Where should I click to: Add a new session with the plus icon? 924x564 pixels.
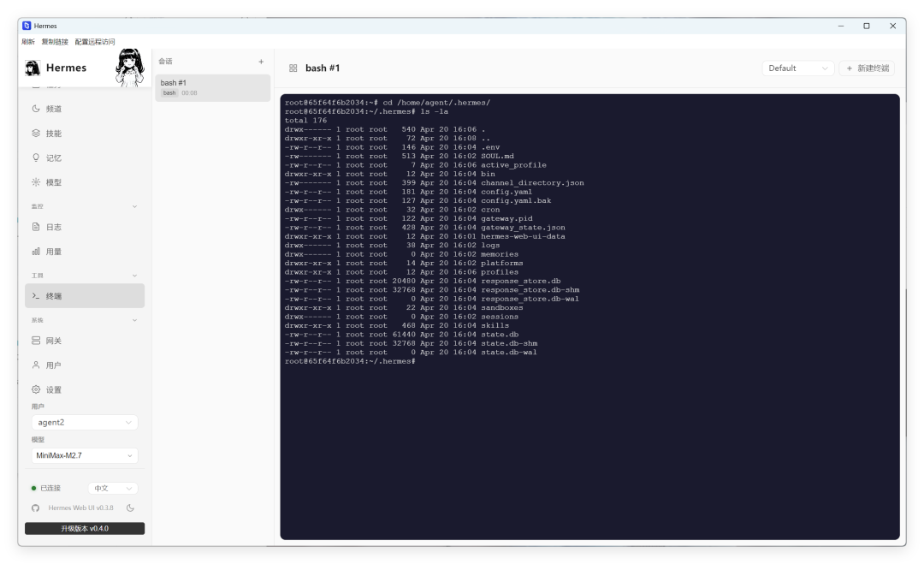click(261, 62)
